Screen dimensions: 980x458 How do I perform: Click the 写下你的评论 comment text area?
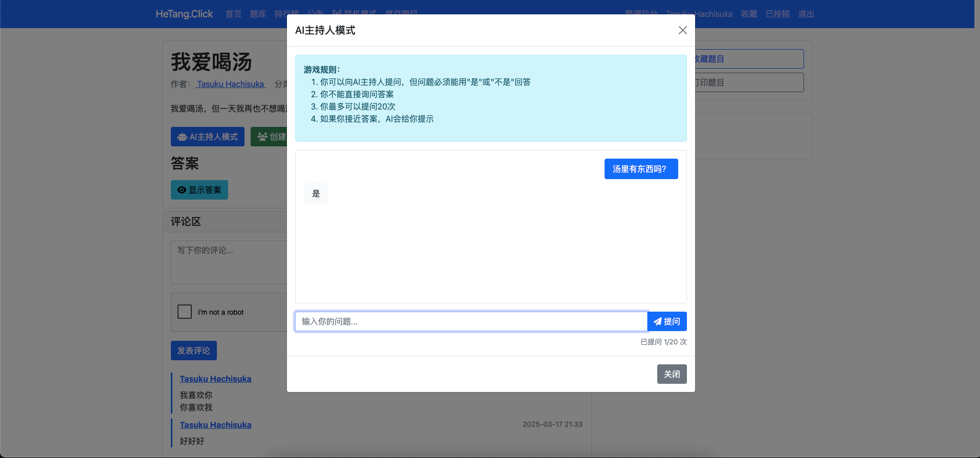pyautogui.click(x=229, y=262)
